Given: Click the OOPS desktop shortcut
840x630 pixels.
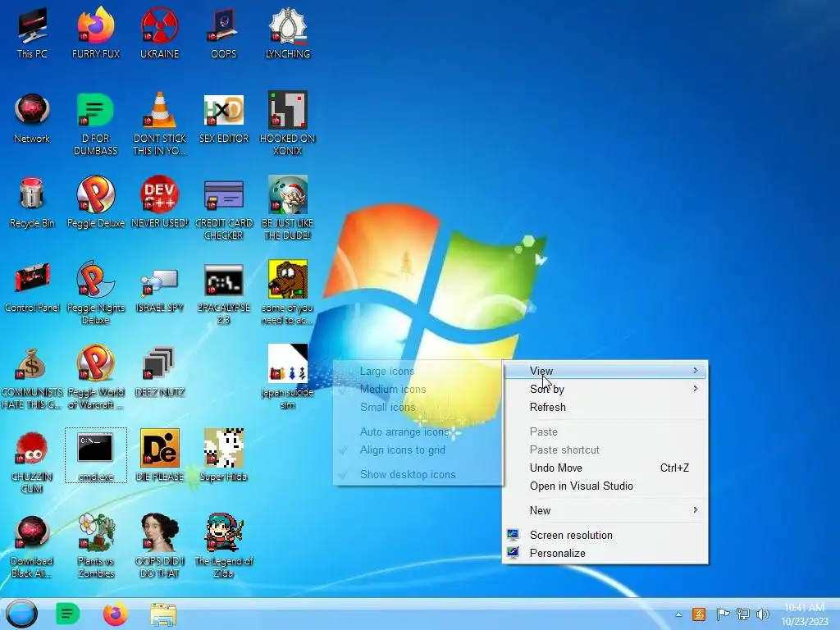Looking at the screenshot, I should tap(223, 32).
